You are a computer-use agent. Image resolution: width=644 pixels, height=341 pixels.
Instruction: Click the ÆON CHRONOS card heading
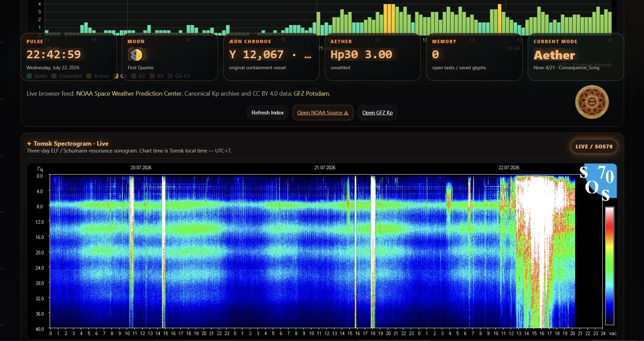point(250,41)
